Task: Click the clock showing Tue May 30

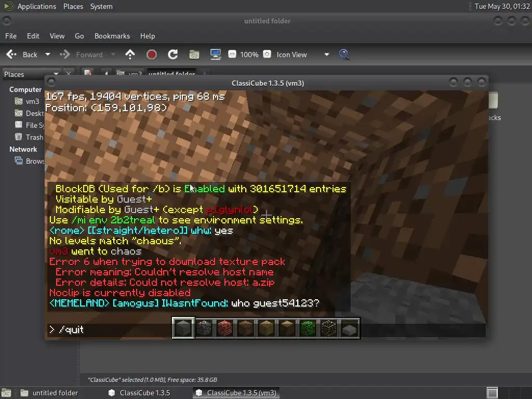Action: pyautogui.click(x=502, y=6)
